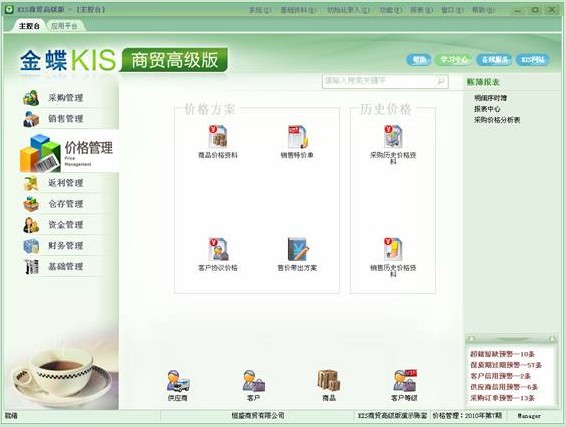Maximize the KIS window
The height and width of the screenshot is (427, 566).
pos(535,10)
